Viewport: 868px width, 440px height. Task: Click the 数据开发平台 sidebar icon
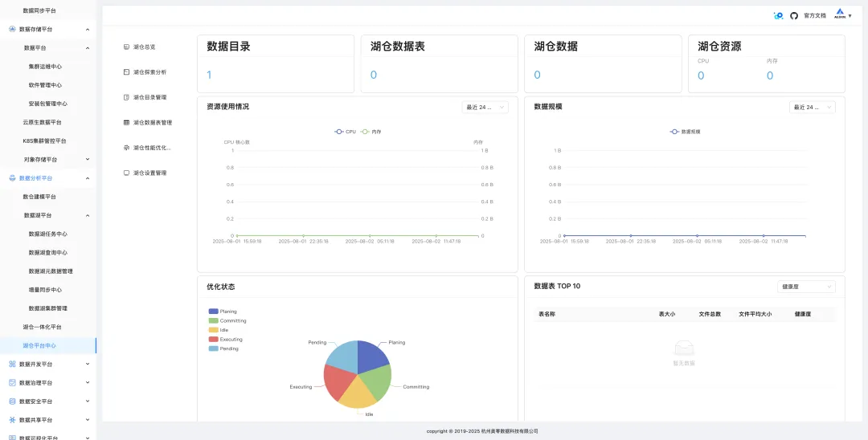click(12, 365)
